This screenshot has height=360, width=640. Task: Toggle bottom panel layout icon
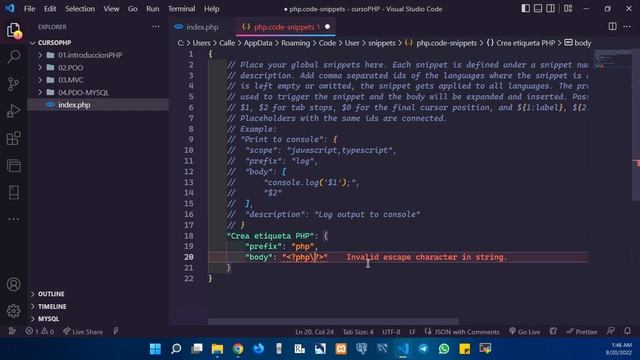tap(538, 8)
